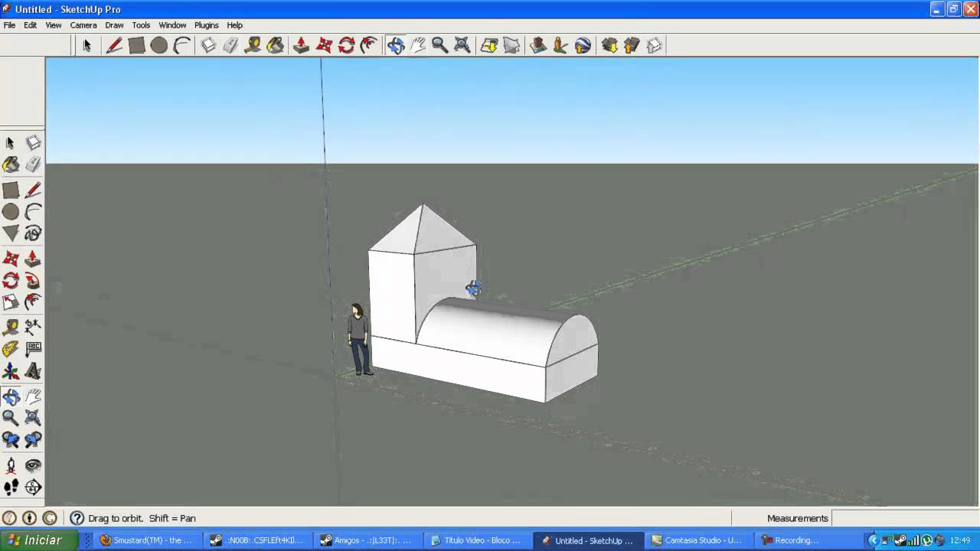Viewport: 980px width, 551px height.
Task: Select the Axes tool
Action: coord(11,371)
